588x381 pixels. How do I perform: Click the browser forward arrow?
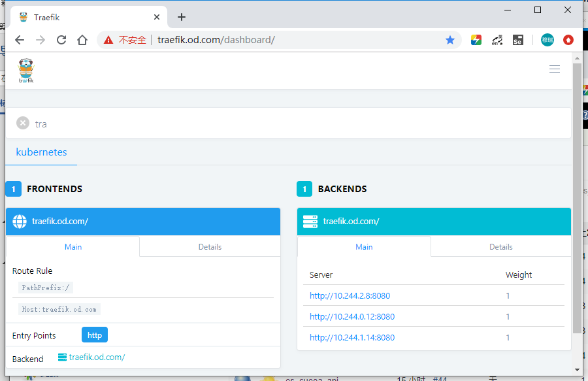coord(41,40)
